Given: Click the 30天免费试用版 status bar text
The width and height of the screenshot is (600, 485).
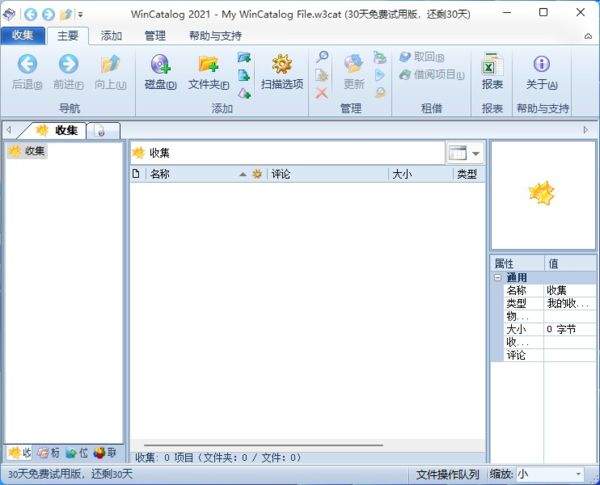Looking at the screenshot, I should pos(70,475).
